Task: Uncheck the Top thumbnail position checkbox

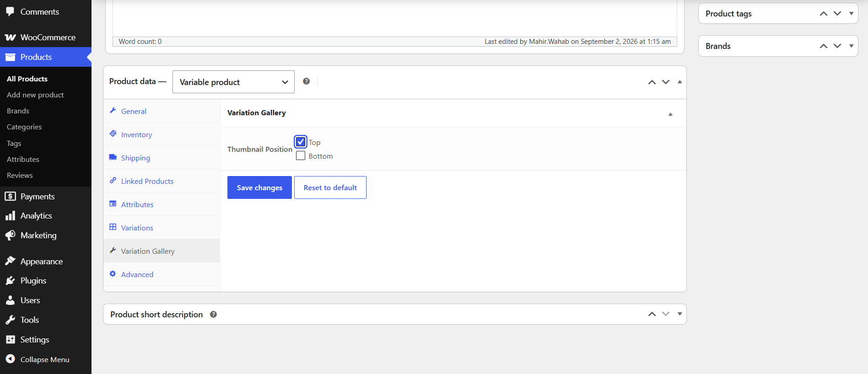Action: (301, 142)
